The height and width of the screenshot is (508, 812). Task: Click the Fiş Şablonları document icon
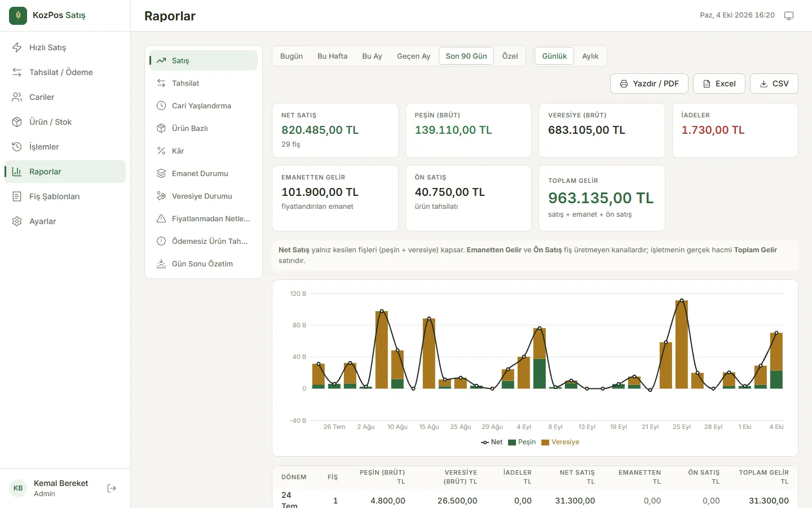[17, 196]
